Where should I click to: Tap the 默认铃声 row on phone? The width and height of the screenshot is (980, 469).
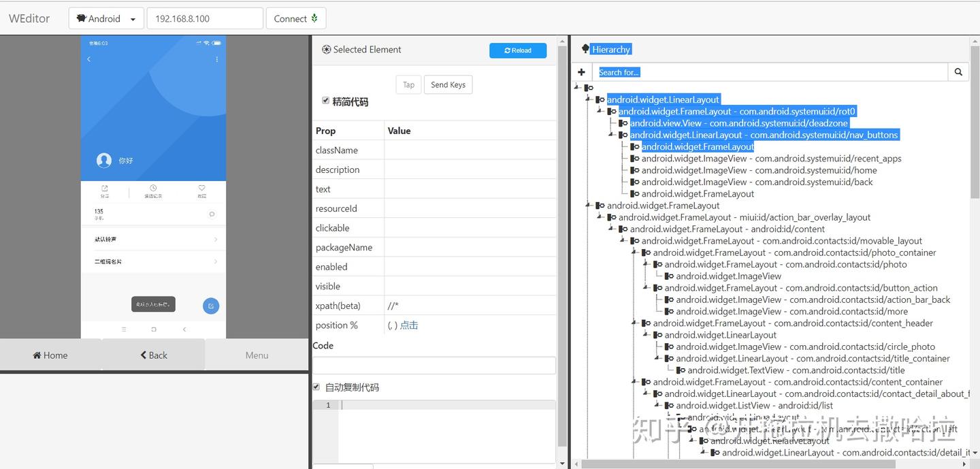153,240
